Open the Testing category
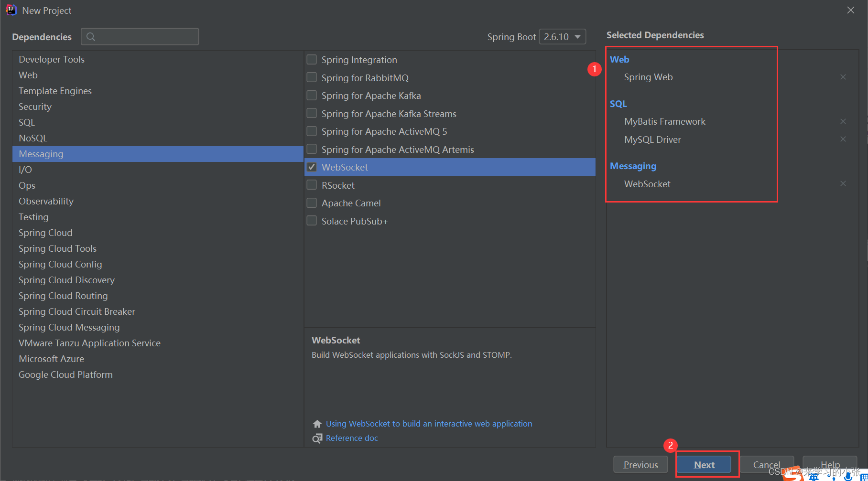This screenshot has height=481, width=868. (158, 217)
